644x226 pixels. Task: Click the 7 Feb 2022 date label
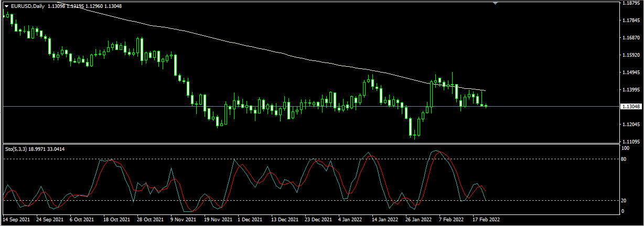[x=451, y=220]
